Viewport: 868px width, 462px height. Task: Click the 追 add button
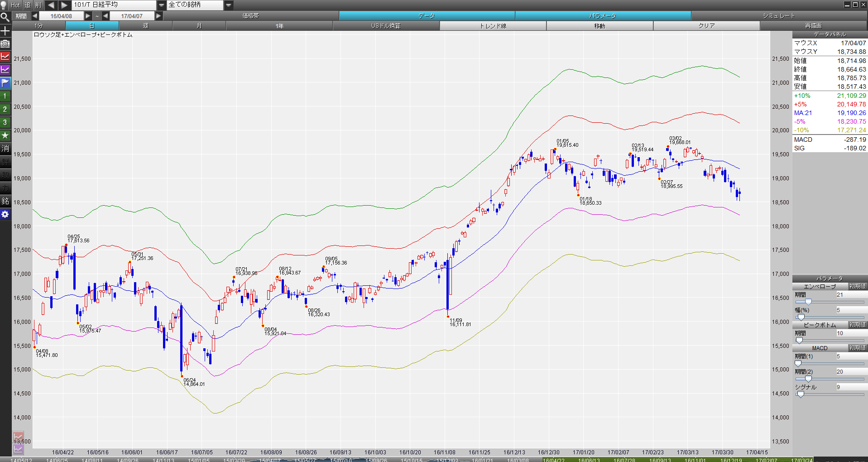(27, 5)
